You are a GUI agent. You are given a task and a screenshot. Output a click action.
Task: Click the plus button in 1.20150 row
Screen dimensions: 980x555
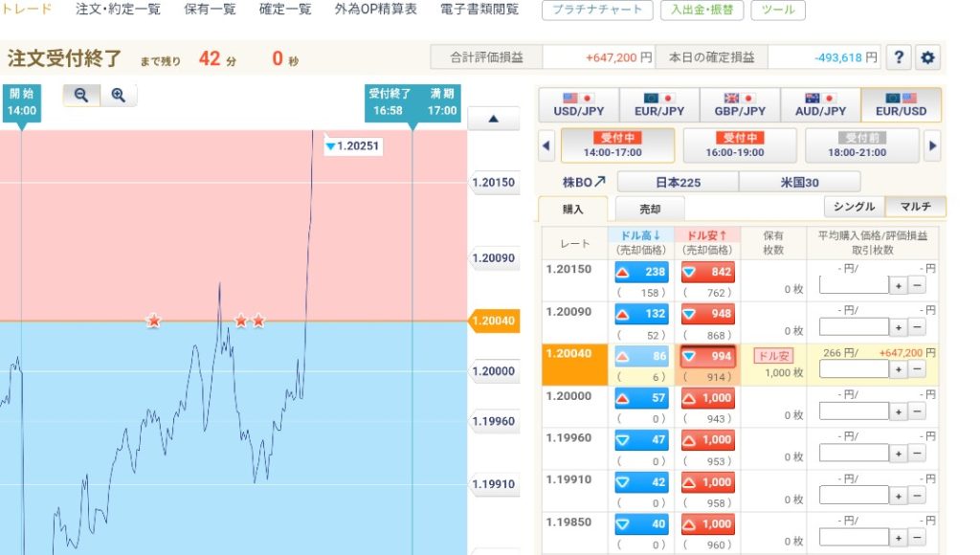pyautogui.click(x=899, y=285)
